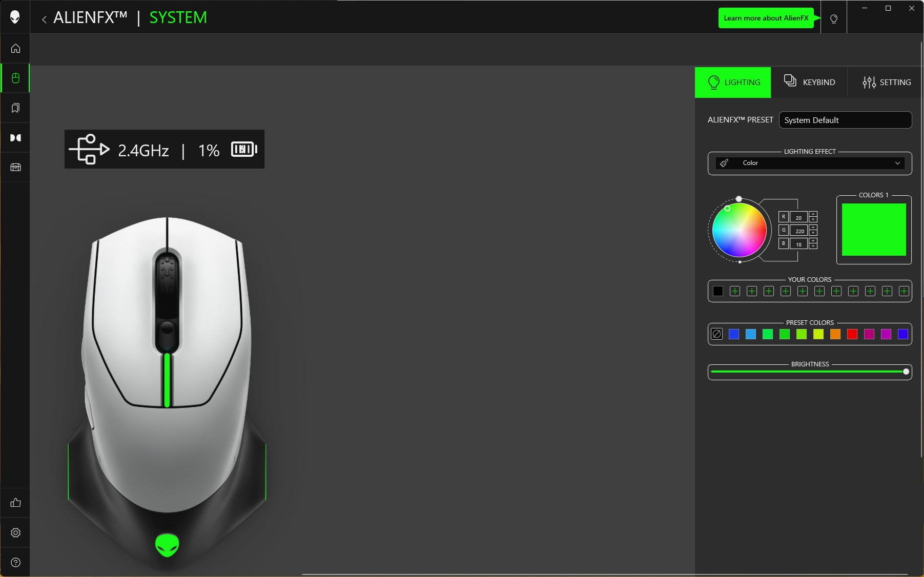The width and height of the screenshot is (924, 577).
Task: Click the lightbulb tips icon in header
Action: (834, 19)
